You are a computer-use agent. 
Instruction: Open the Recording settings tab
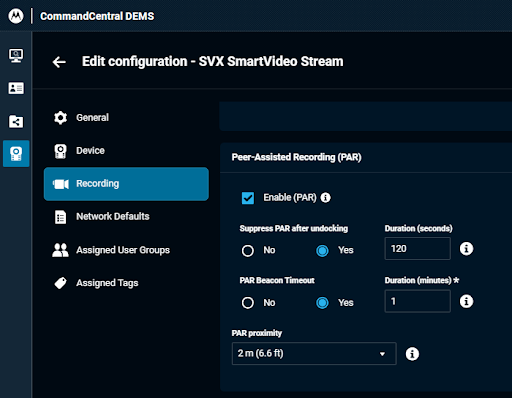(x=126, y=184)
